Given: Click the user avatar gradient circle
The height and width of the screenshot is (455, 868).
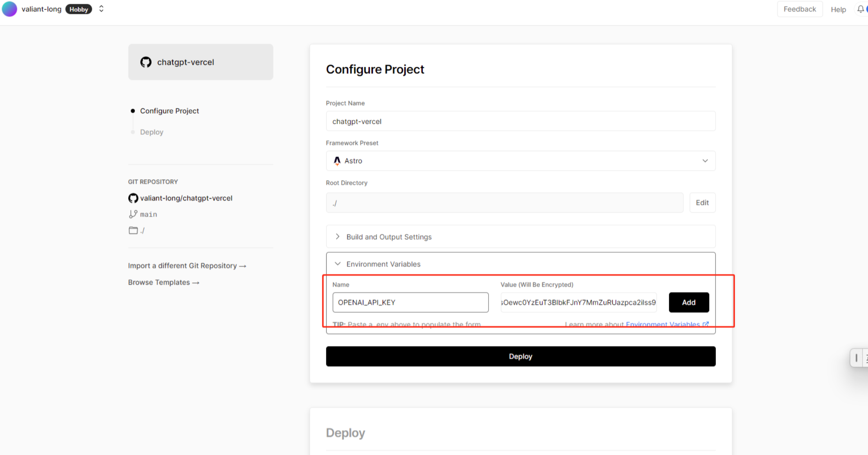Looking at the screenshot, I should (9, 9).
